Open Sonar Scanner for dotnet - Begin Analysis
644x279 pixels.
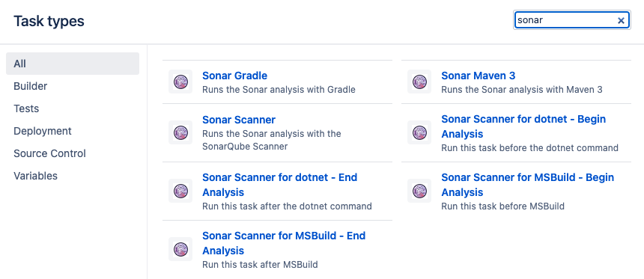click(523, 126)
